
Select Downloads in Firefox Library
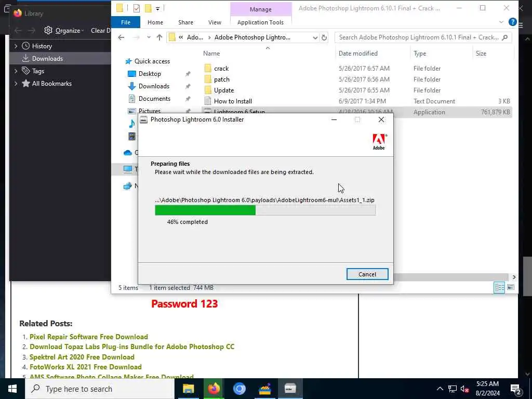coord(47,59)
